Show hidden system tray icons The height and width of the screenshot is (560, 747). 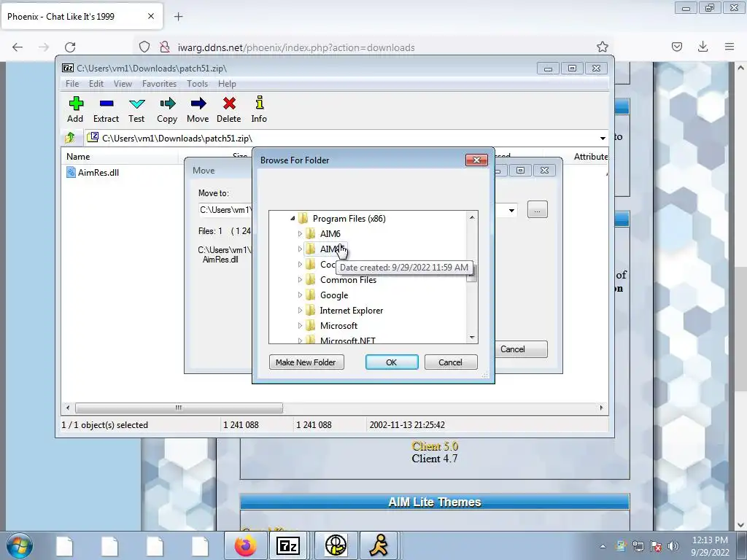click(x=603, y=546)
